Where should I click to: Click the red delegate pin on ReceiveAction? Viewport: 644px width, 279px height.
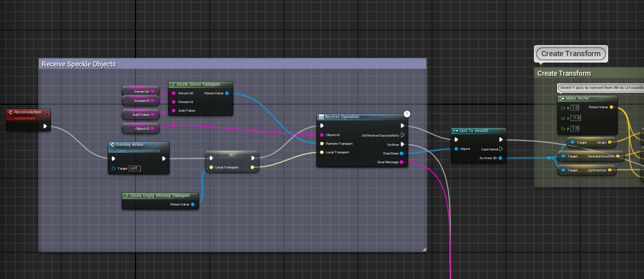coord(47,115)
